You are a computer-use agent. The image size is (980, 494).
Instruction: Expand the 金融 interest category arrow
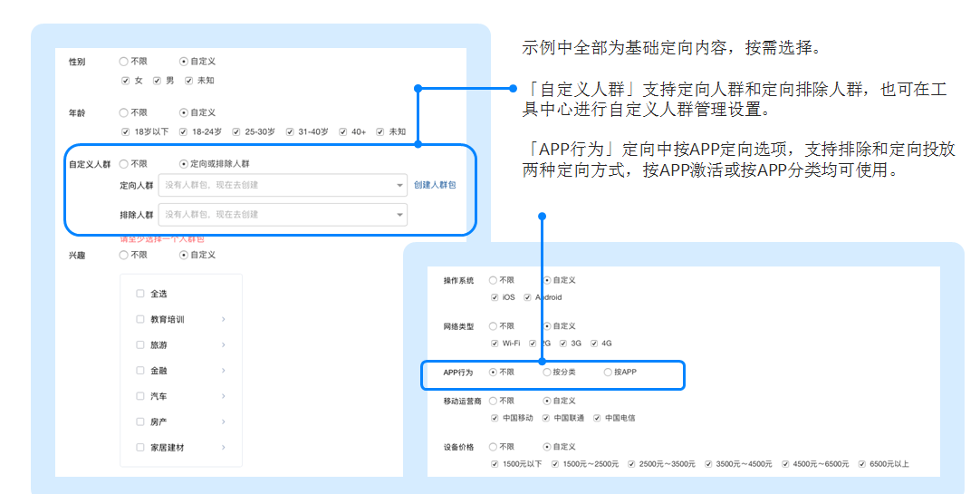tap(223, 371)
